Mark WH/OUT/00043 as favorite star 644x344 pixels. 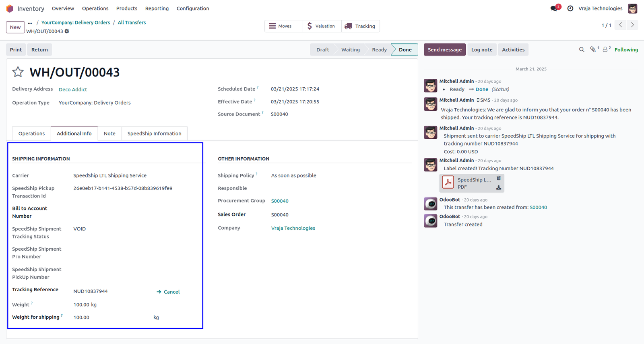coord(18,72)
